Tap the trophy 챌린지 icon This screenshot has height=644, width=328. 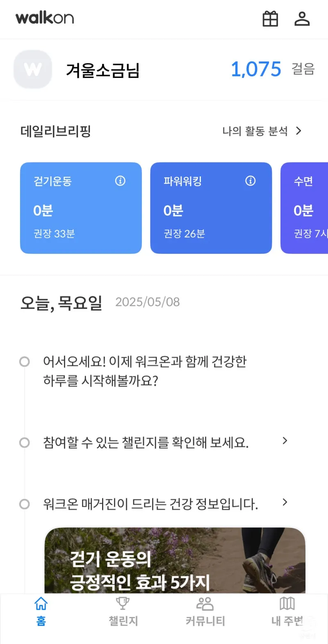coord(123,604)
